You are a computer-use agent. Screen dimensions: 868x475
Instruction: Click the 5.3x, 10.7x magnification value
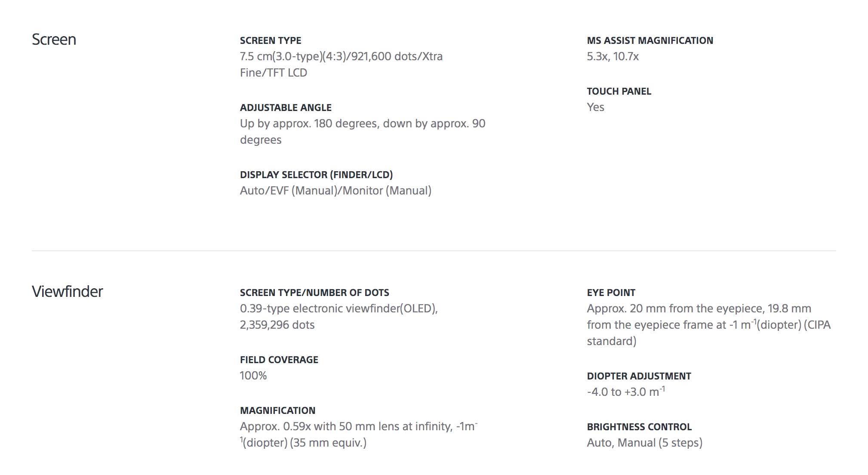click(613, 56)
